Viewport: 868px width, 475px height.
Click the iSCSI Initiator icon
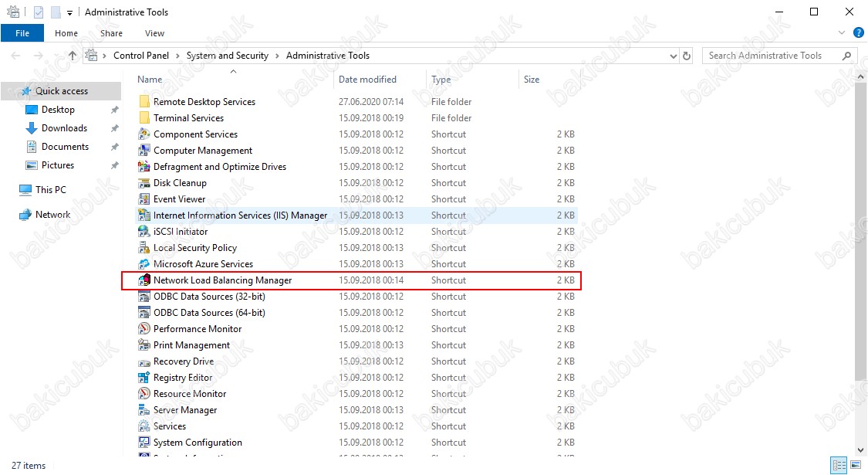(144, 231)
